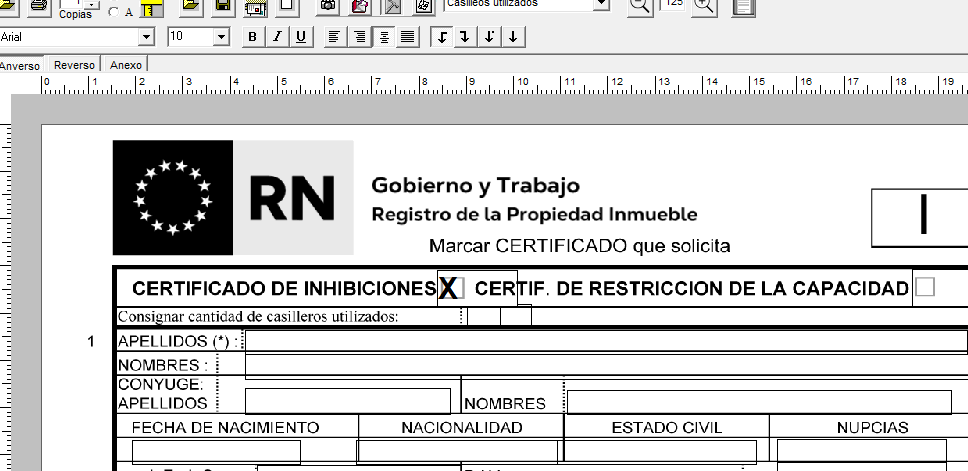Align text to the left

click(x=334, y=37)
